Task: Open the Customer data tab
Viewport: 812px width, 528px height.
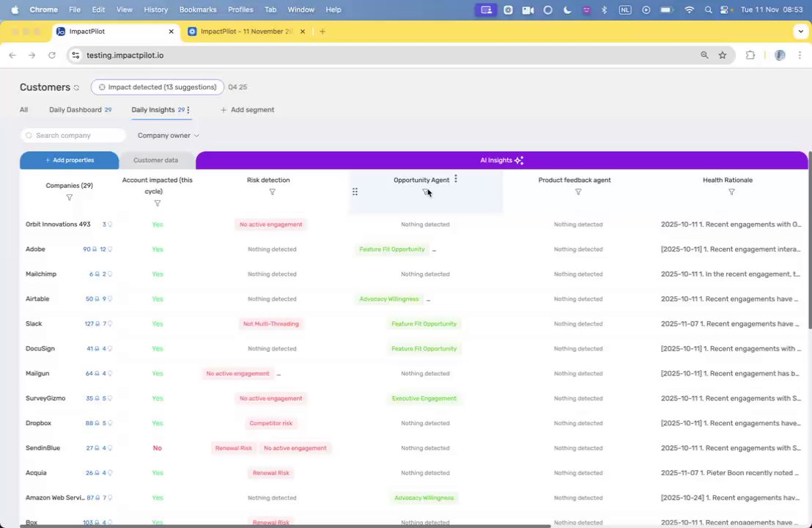Action: pos(156,160)
